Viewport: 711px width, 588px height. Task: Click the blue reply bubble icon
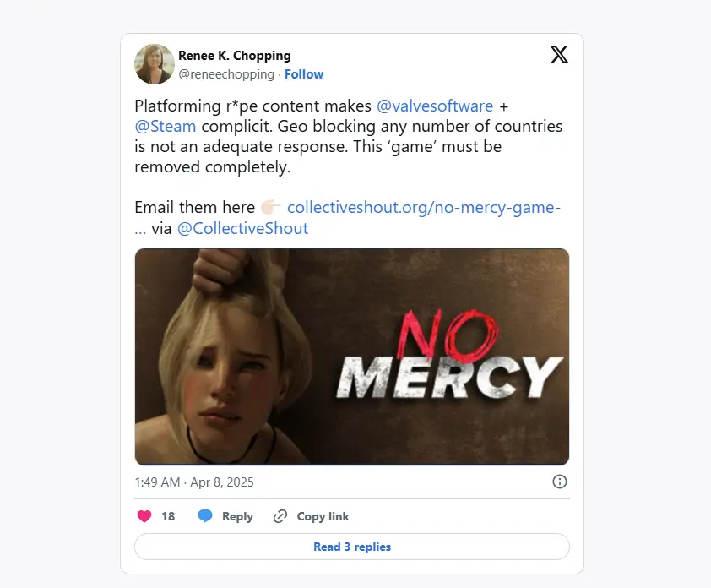[205, 516]
